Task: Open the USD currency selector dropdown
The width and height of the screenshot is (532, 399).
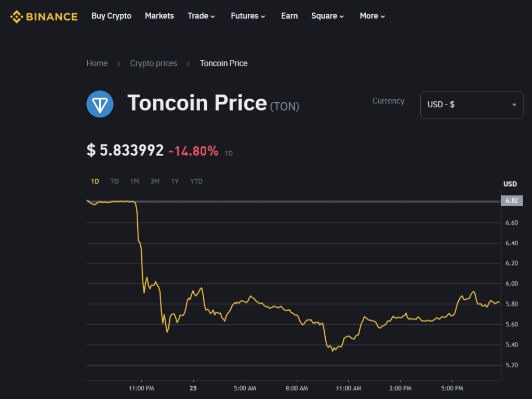Action: [x=472, y=105]
